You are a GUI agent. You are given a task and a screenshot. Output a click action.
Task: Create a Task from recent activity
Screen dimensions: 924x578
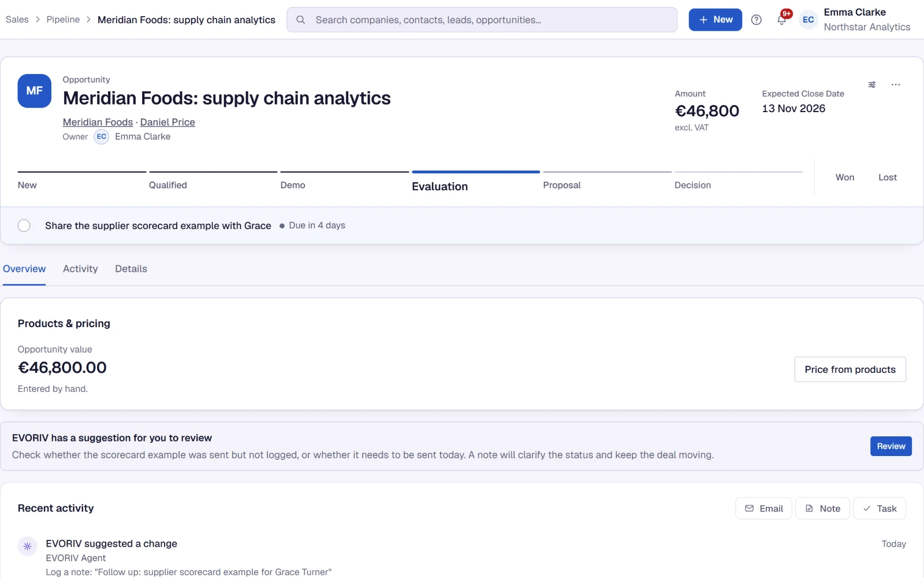(879, 509)
